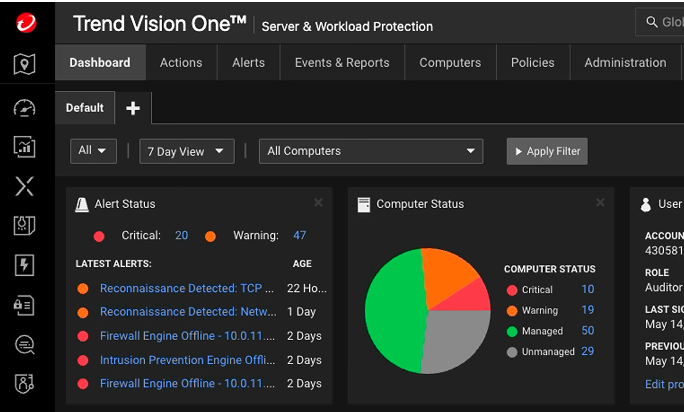Add a new dashboard tab with plus

pyautogui.click(x=133, y=108)
